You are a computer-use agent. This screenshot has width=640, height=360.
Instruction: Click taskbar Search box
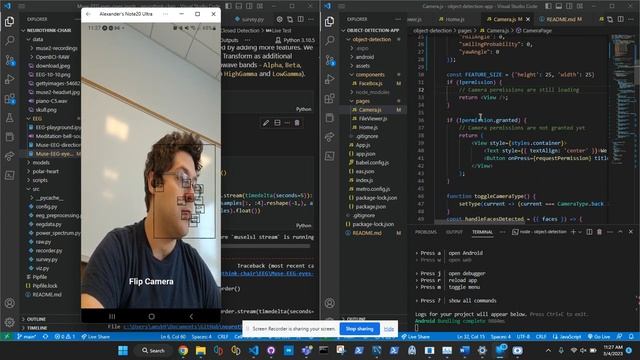[153, 350]
